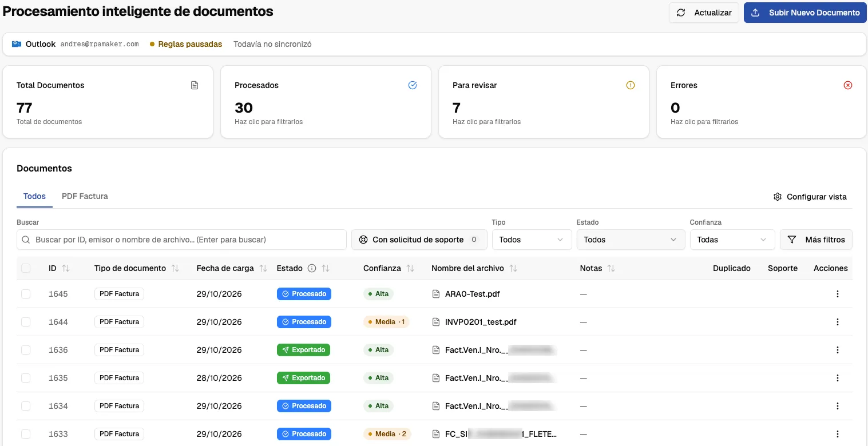Click the Actualizar button
868x446 pixels.
tap(704, 13)
